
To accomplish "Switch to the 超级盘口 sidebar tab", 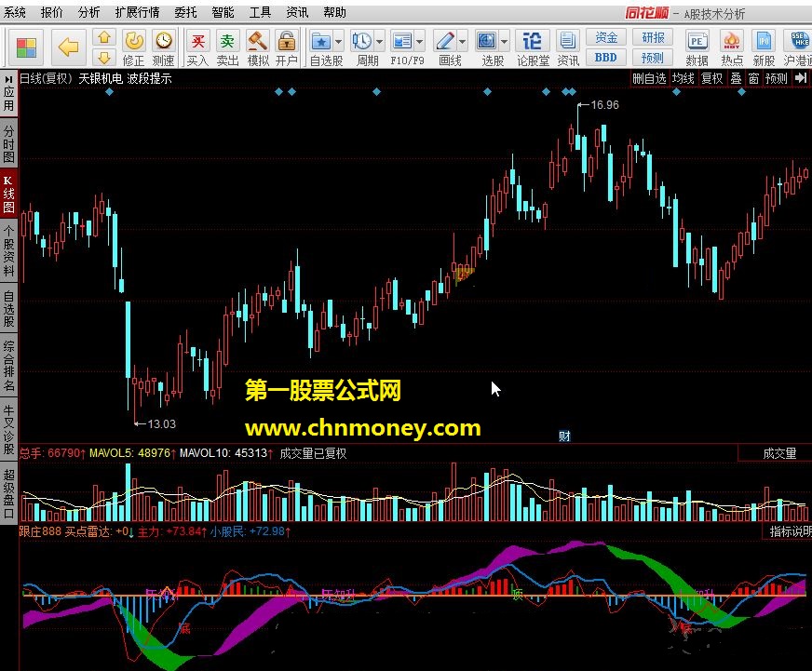I will (8, 493).
